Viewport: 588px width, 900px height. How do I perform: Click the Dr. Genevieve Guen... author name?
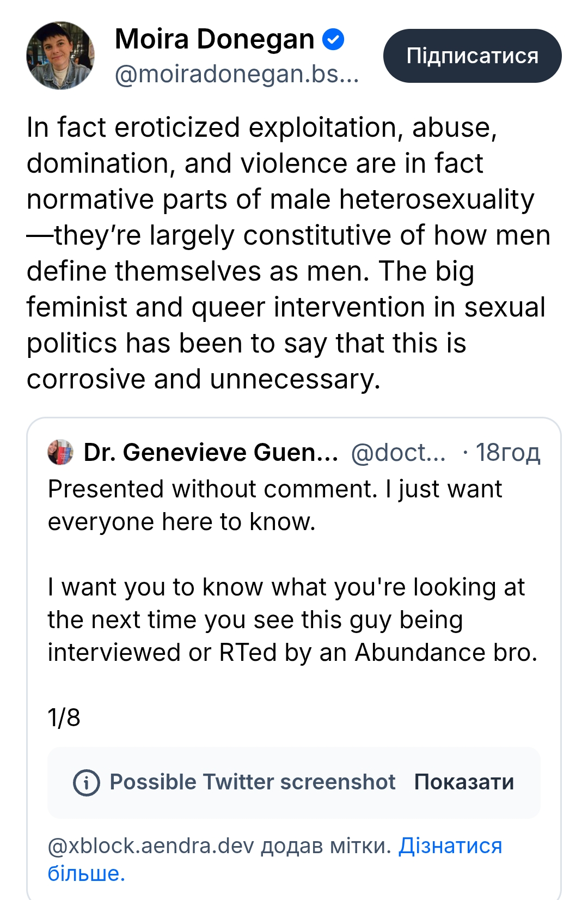coord(211,452)
